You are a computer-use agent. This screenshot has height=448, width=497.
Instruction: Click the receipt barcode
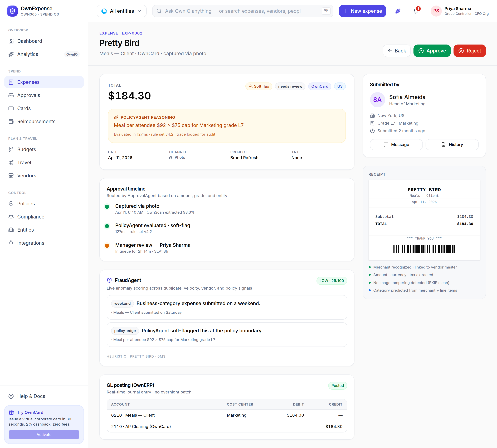[424, 249]
